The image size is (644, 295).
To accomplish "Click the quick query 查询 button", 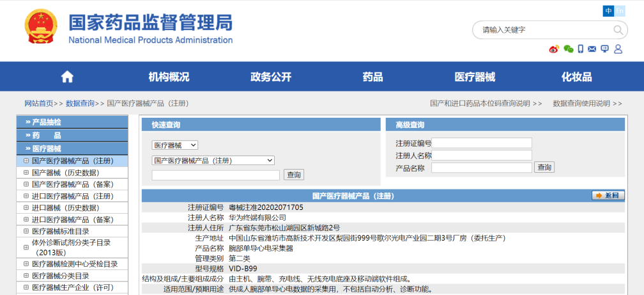I will pyautogui.click(x=294, y=175).
